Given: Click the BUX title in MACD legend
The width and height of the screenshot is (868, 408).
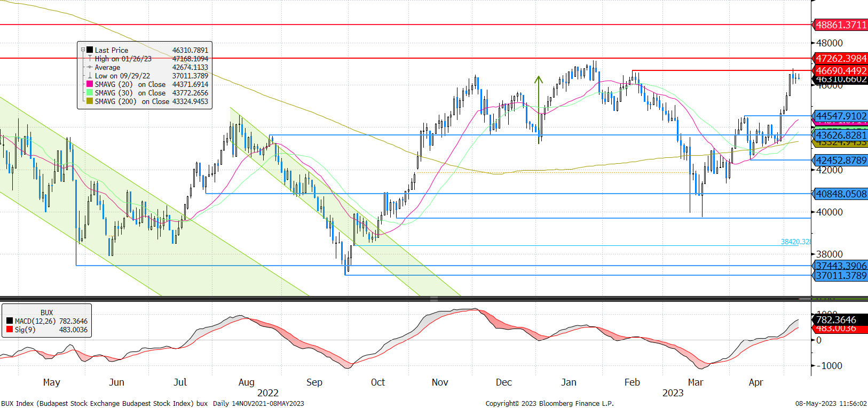Looking at the screenshot, I should tap(47, 313).
